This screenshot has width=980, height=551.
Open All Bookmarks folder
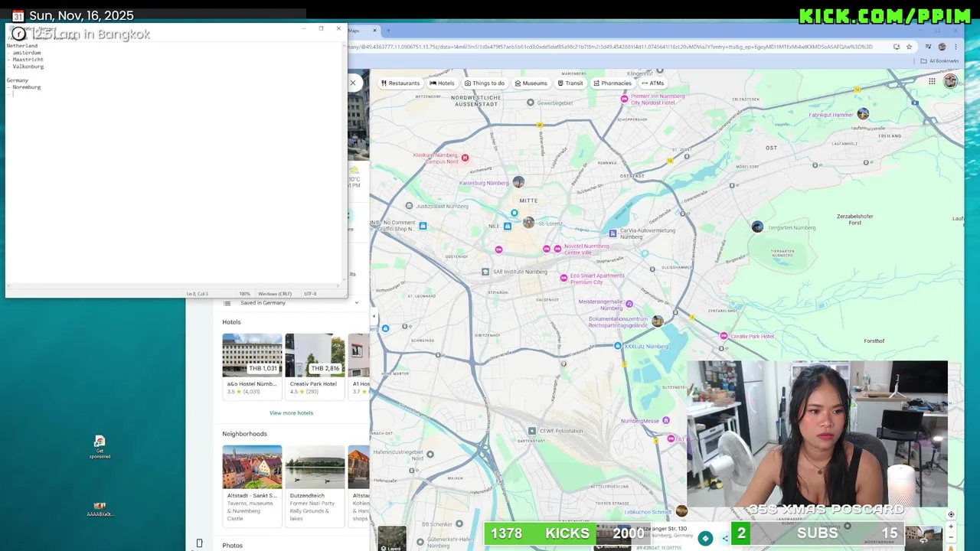[939, 60]
